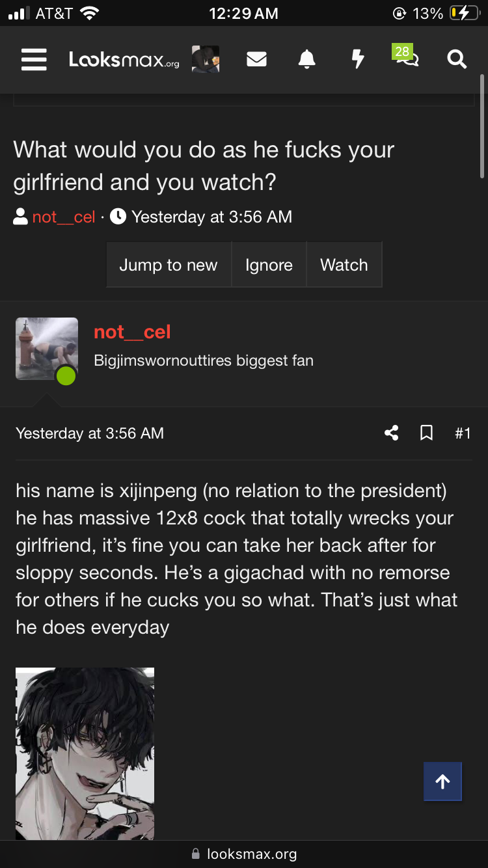Open the hamburger navigation menu
This screenshot has height=868, width=488.
point(34,60)
